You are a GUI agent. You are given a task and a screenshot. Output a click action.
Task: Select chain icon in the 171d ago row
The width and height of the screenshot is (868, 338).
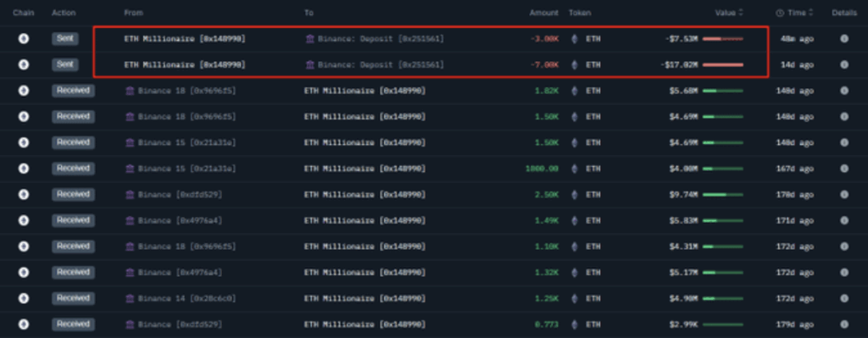click(23, 221)
